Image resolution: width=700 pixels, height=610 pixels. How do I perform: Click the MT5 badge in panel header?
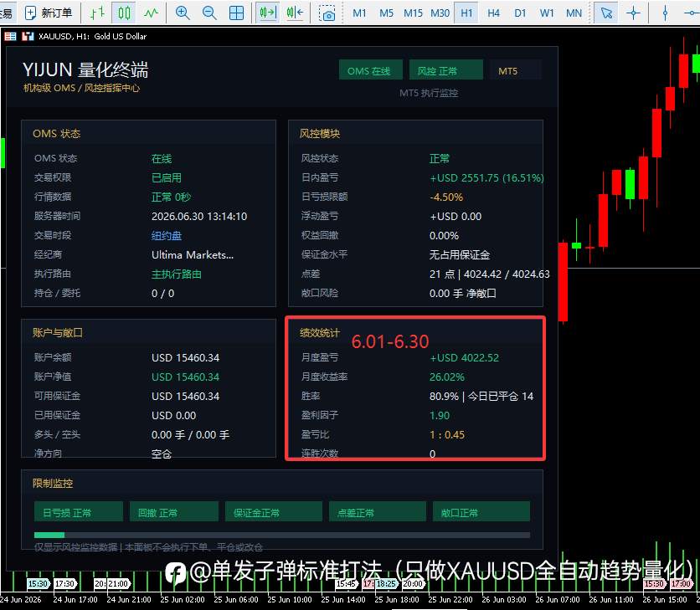pos(516,70)
